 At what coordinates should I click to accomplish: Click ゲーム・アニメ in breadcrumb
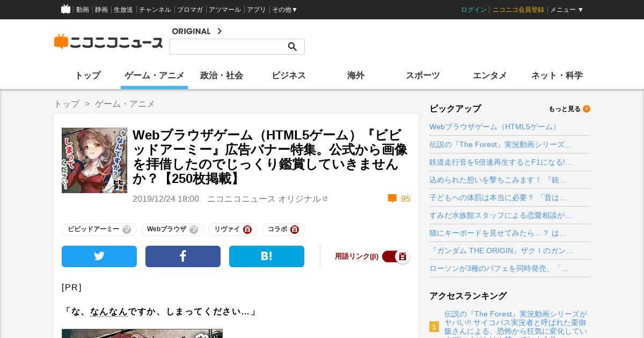[x=125, y=104]
